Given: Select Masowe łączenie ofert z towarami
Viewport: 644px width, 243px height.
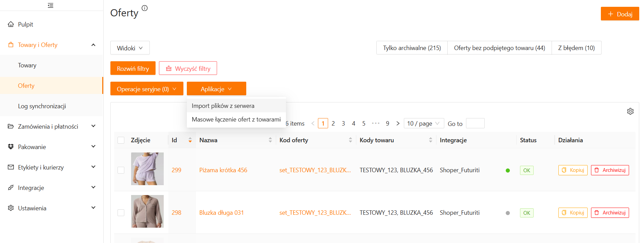Looking at the screenshot, I should click(x=236, y=119).
